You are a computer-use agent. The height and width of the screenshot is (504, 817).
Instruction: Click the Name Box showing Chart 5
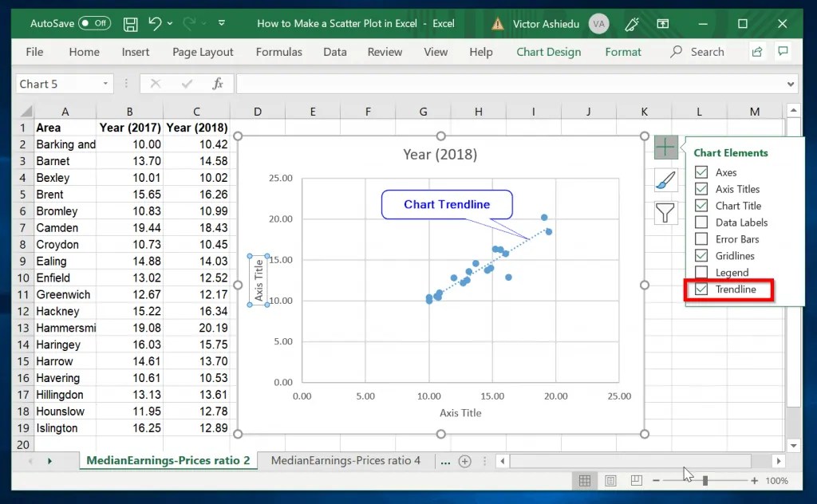tap(57, 84)
